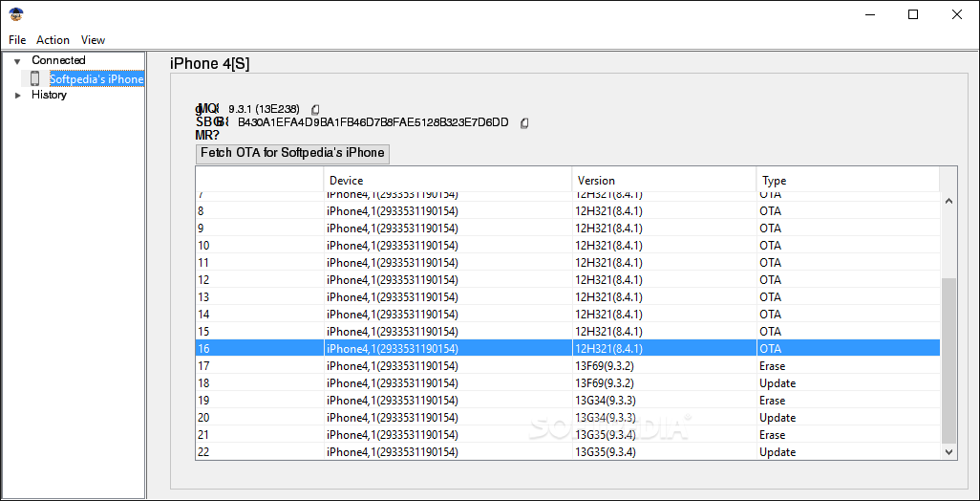Click the Type column header

846,181
